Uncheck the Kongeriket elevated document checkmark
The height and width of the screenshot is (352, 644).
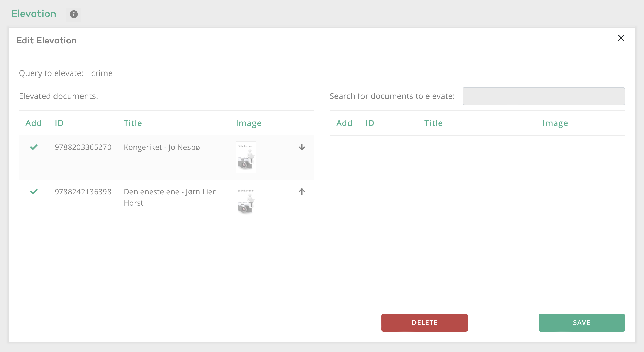tap(34, 147)
